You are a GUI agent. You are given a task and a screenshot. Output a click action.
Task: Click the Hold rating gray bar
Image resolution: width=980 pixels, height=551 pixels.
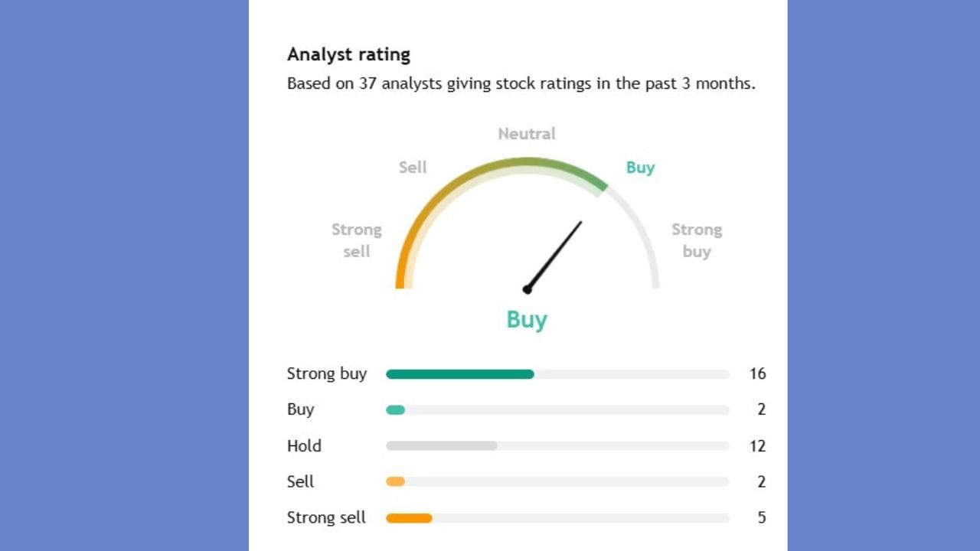pos(441,445)
